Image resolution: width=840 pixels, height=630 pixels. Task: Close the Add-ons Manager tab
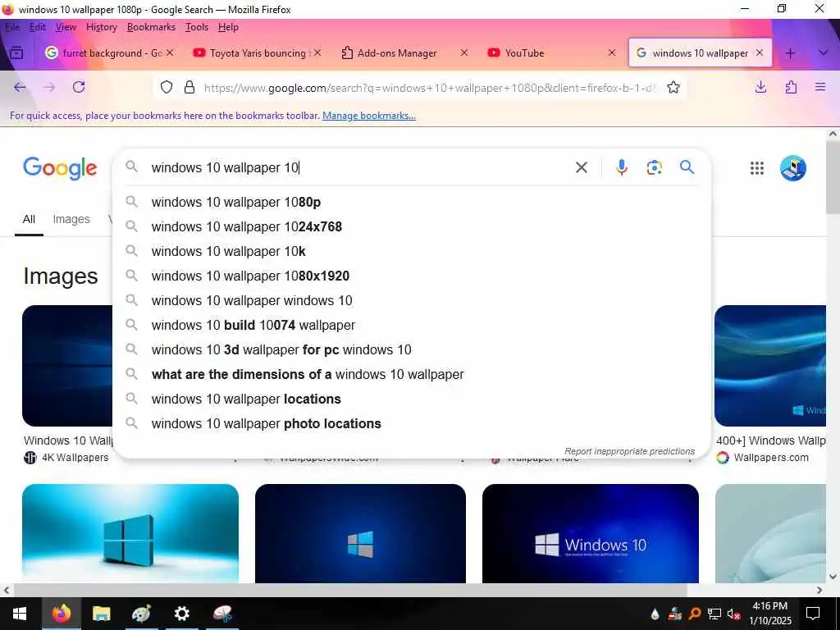pyautogui.click(x=464, y=52)
